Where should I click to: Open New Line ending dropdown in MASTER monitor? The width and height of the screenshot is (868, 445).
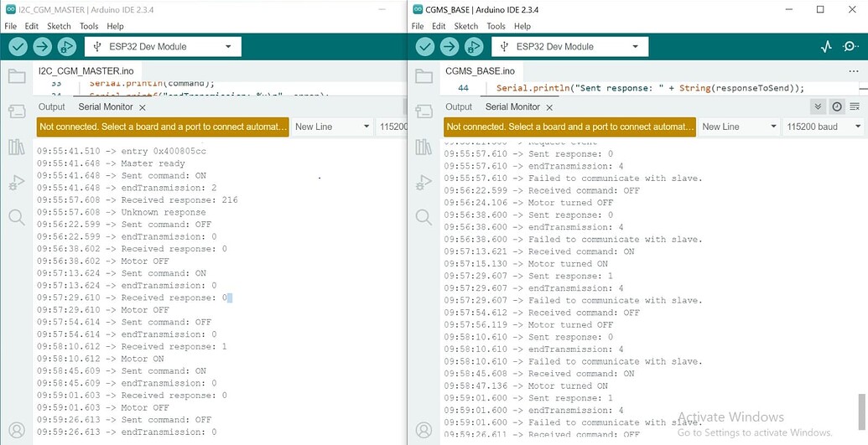pyautogui.click(x=332, y=127)
